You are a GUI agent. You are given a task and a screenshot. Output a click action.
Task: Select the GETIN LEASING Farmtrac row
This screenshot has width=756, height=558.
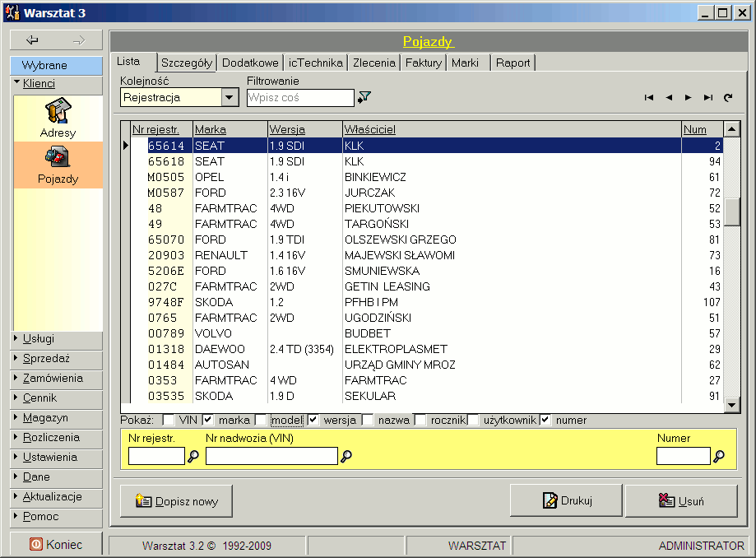pyautogui.click(x=427, y=286)
